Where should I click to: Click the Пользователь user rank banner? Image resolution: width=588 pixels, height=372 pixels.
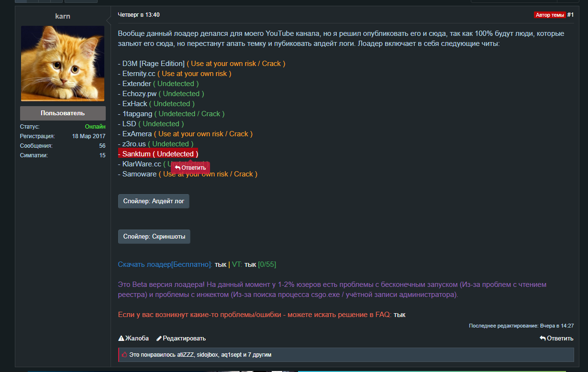[x=63, y=113]
